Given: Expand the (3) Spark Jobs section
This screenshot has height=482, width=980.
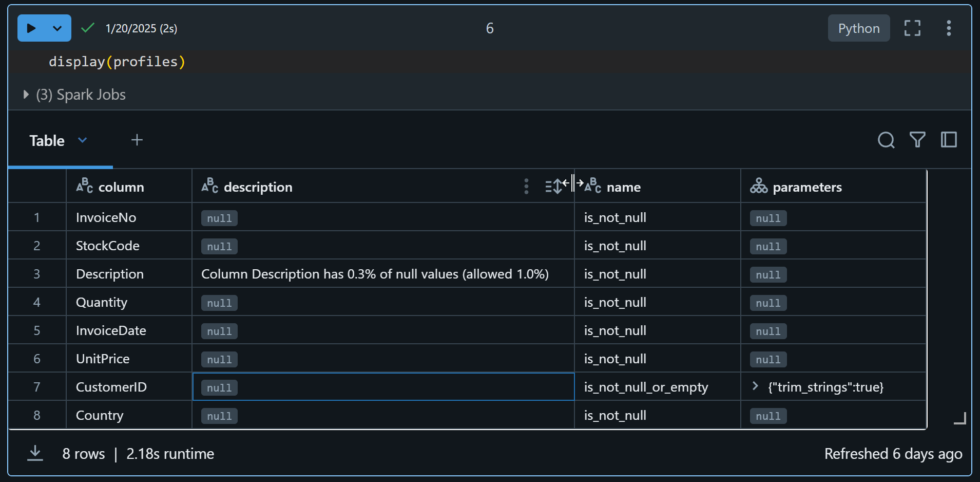Looking at the screenshot, I should coord(25,94).
